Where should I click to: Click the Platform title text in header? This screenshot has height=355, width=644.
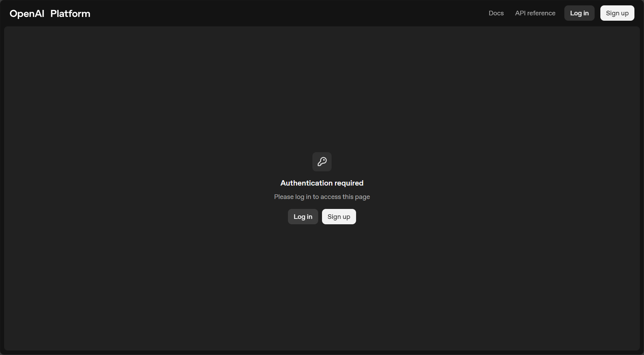pos(70,13)
